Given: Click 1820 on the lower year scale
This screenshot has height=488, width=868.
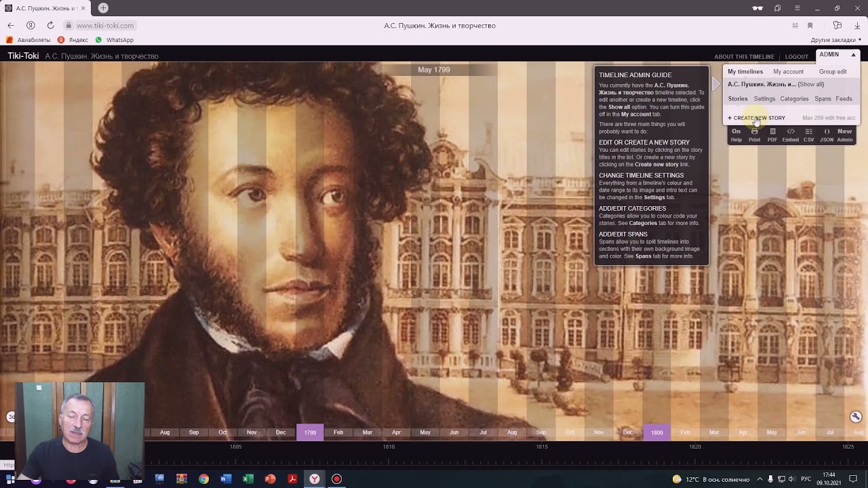Looking at the screenshot, I should click(695, 447).
